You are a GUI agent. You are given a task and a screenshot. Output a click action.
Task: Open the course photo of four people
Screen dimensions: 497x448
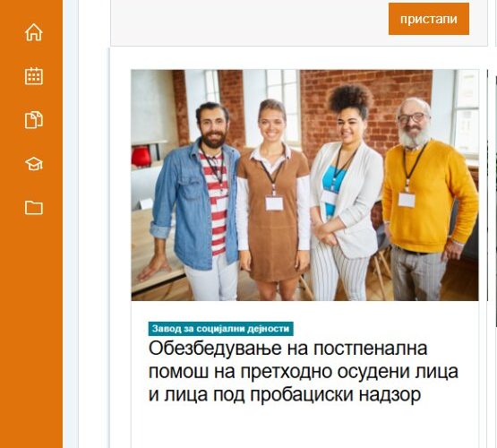[304, 185]
